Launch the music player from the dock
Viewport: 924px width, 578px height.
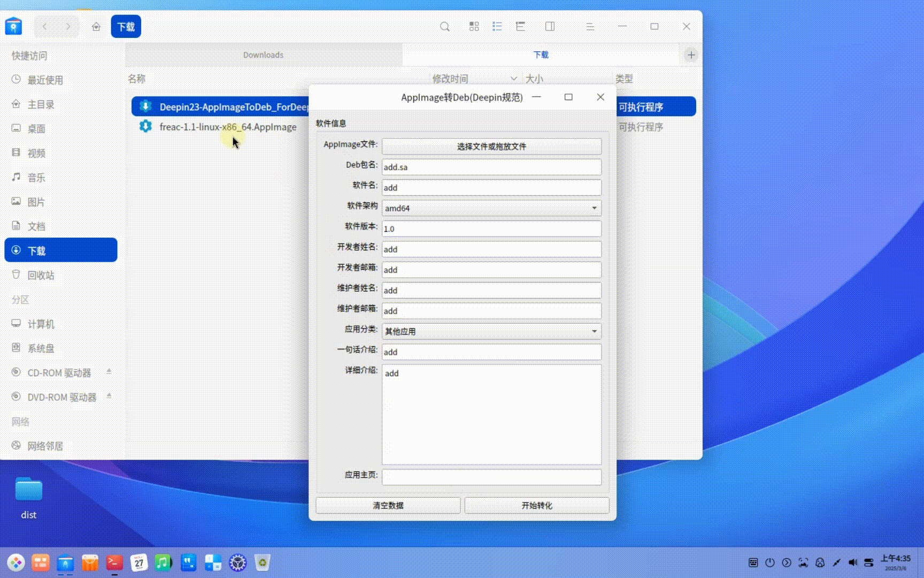(x=163, y=562)
